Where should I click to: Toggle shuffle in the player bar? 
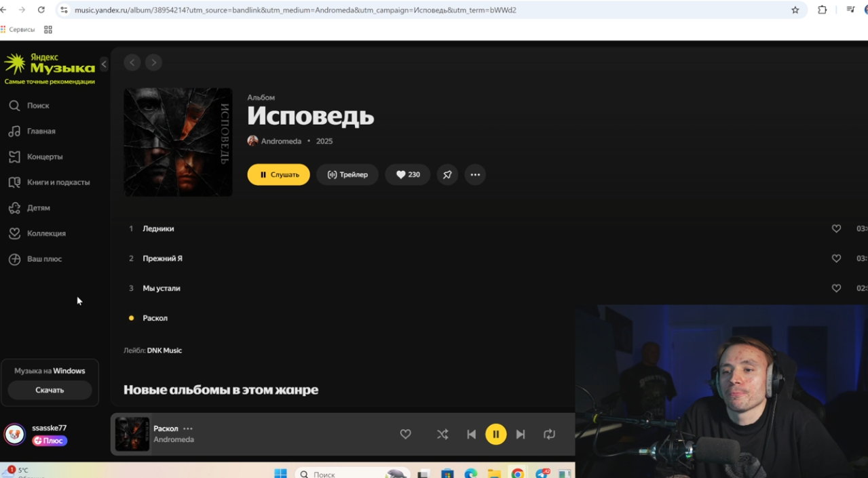pos(442,434)
